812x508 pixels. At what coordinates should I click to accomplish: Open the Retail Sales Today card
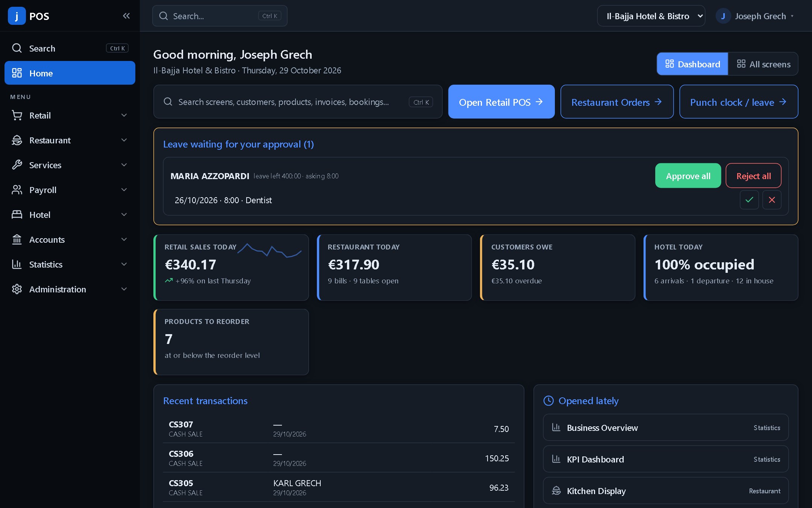pos(231,268)
